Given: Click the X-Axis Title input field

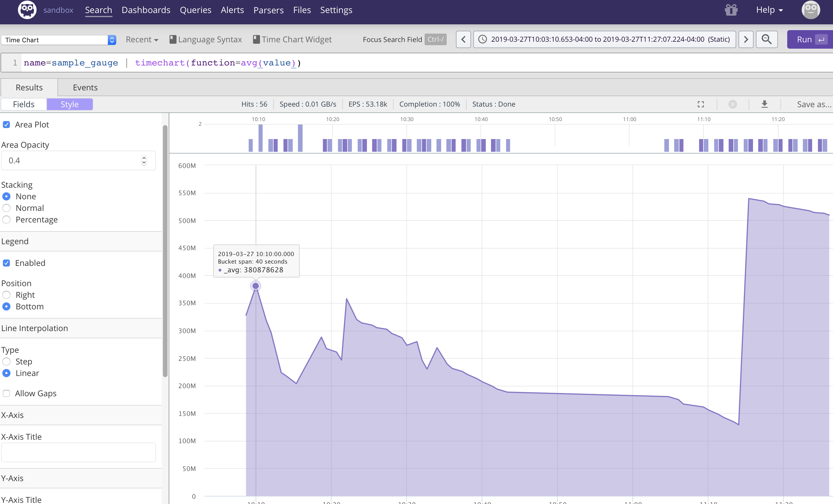Looking at the screenshot, I should 79,452.
